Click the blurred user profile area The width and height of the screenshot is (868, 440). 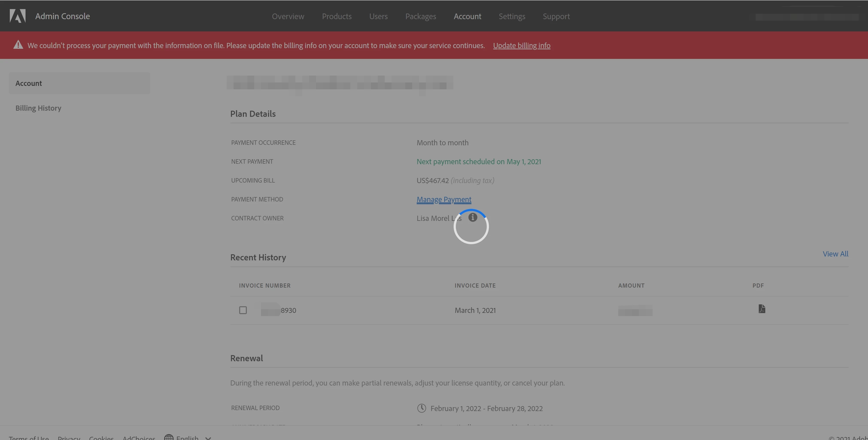pos(807,17)
